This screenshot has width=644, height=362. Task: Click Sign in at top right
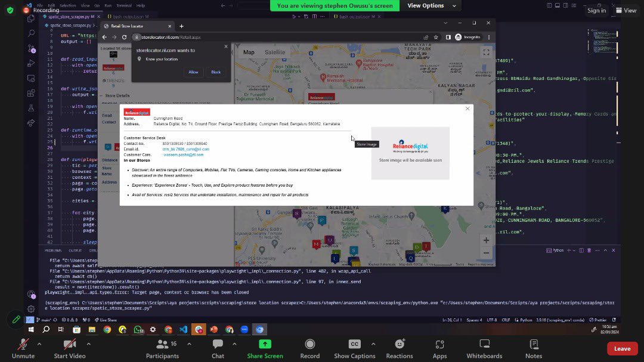(x=596, y=10)
